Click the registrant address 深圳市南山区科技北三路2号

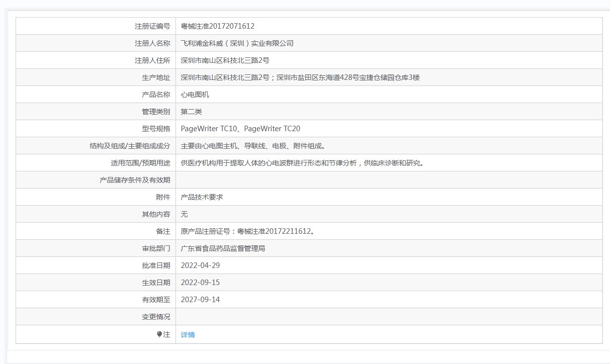coord(225,60)
